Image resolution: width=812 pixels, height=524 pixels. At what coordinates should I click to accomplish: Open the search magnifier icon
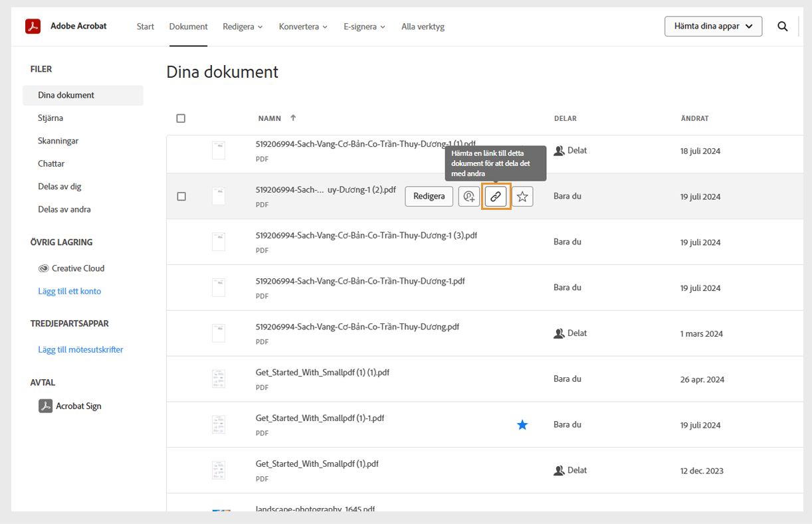click(x=783, y=27)
